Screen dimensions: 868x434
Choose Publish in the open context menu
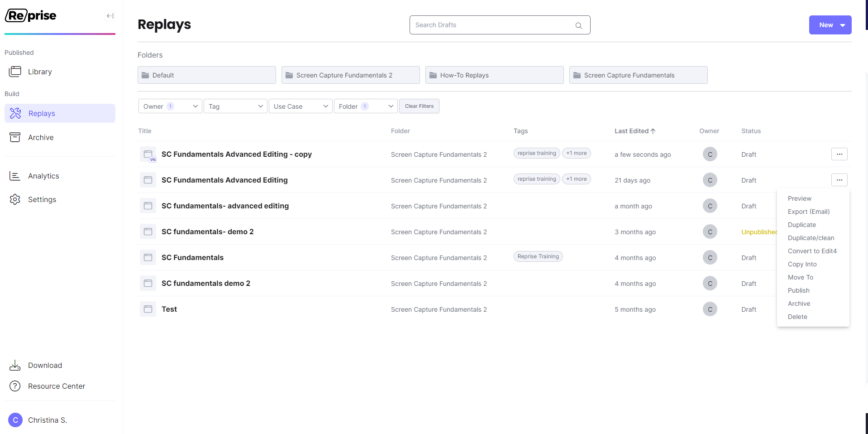798,290
